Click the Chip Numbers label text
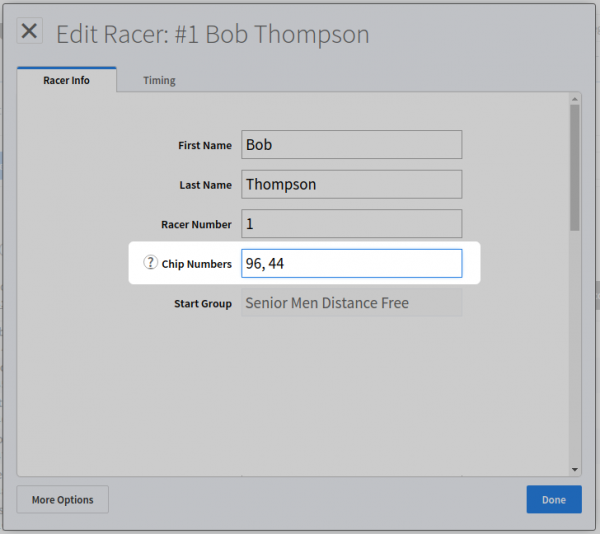This screenshot has height=534, width=600. pyautogui.click(x=196, y=264)
